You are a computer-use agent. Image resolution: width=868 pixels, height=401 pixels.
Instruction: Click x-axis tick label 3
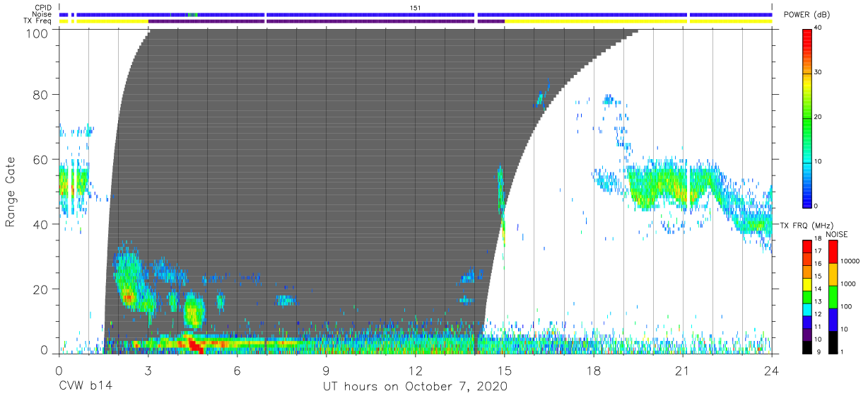click(148, 370)
